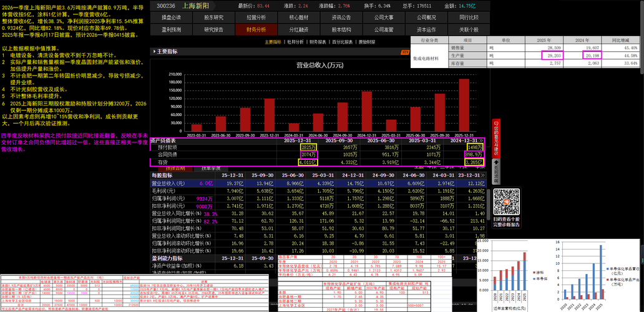This screenshot has width=644, height=312.
Task: Open the 关联个股 tab
Action: tap(469, 29)
